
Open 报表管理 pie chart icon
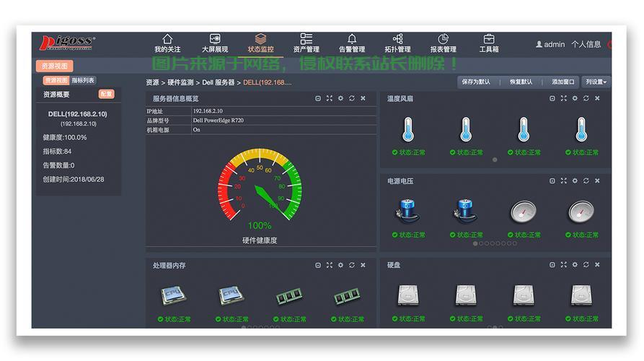pos(443,39)
